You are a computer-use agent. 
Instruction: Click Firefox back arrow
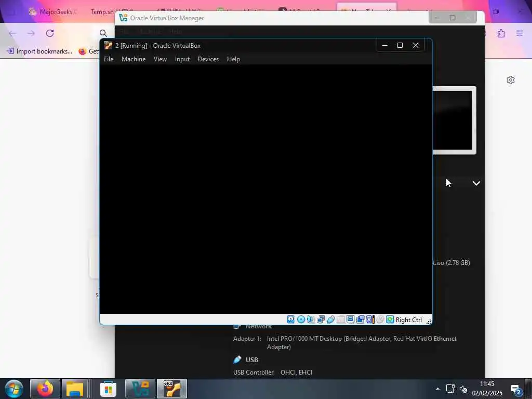click(12, 33)
